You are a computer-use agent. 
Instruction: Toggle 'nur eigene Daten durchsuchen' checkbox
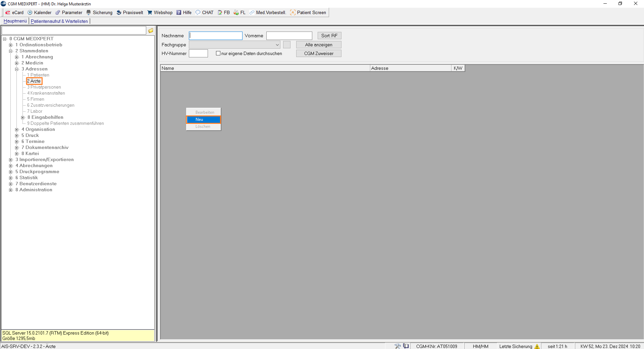[218, 53]
